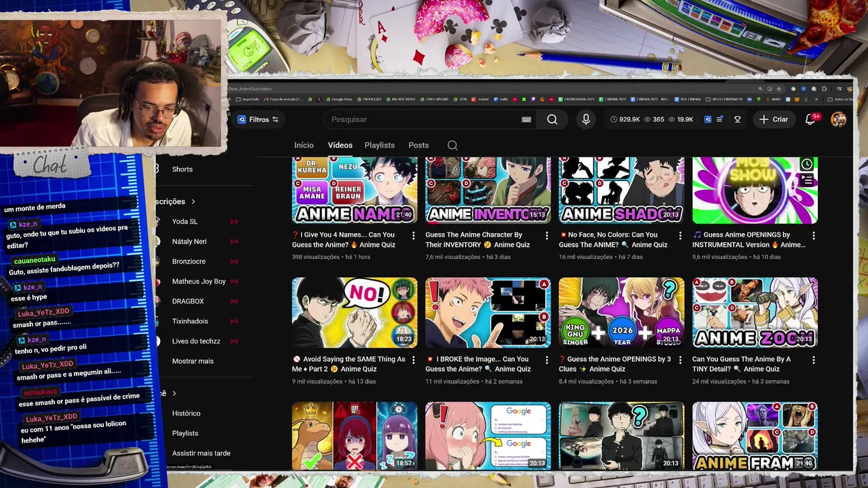Click watch later icon on MOB SHOW thumbnail
This screenshot has height=488, width=868.
(x=806, y=165)
